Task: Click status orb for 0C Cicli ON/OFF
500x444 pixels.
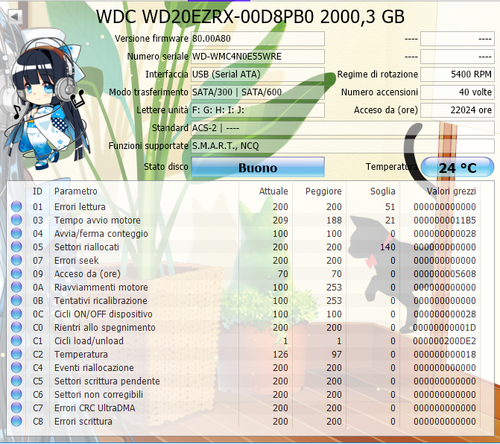Action: pos(16,314)
